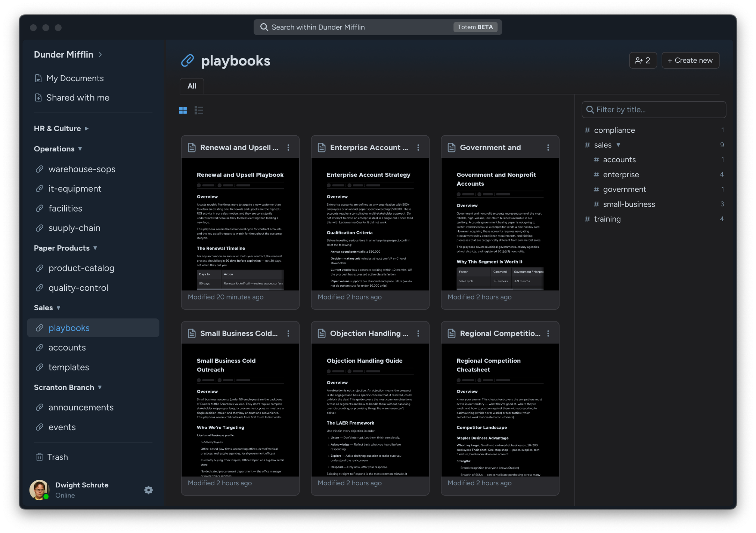Open options menu for Objection Handling card
Viewport: 756px width, 533px height.
[x=418, y=333]
